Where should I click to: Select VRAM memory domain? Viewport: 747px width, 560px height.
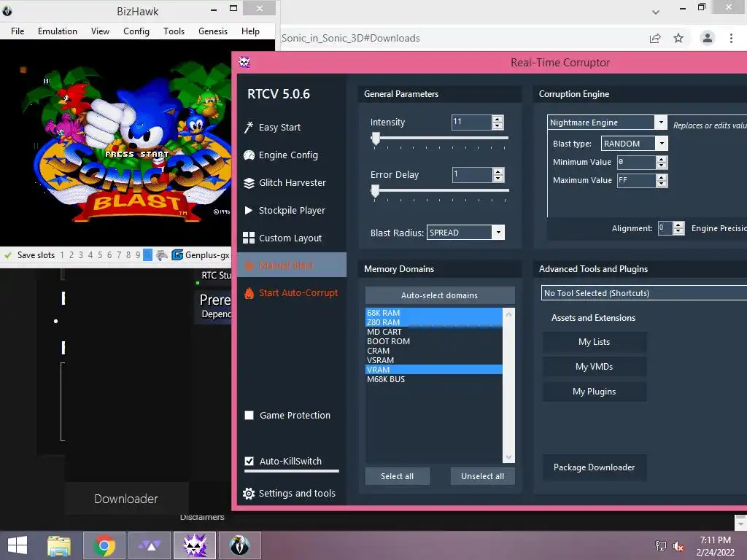pos(433,370)
